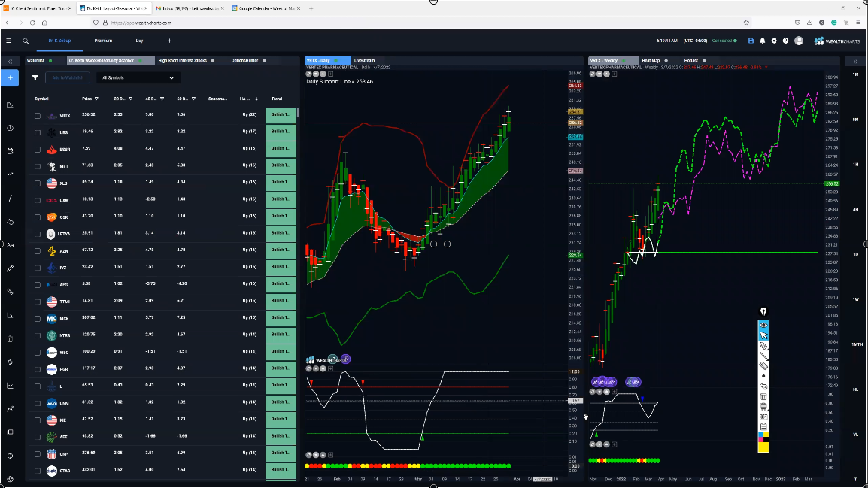This screenshot has height=488, width=868.
Task: Save the layout with the floppy icon
Action: coord(751,41)
